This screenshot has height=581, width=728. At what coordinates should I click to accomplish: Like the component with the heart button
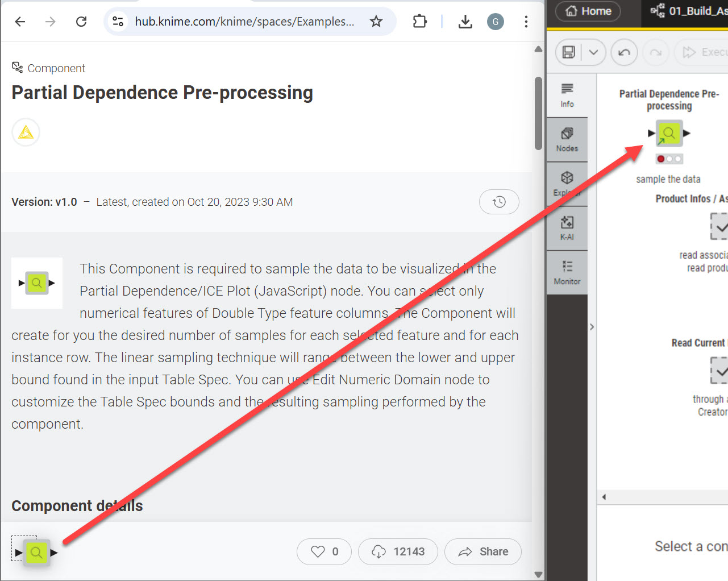(x=324, y=551)
